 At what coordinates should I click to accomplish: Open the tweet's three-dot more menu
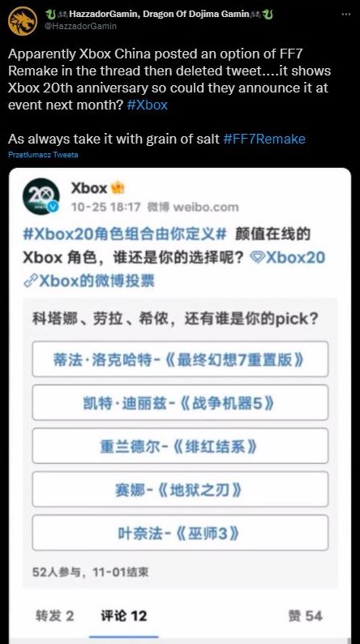346,14
